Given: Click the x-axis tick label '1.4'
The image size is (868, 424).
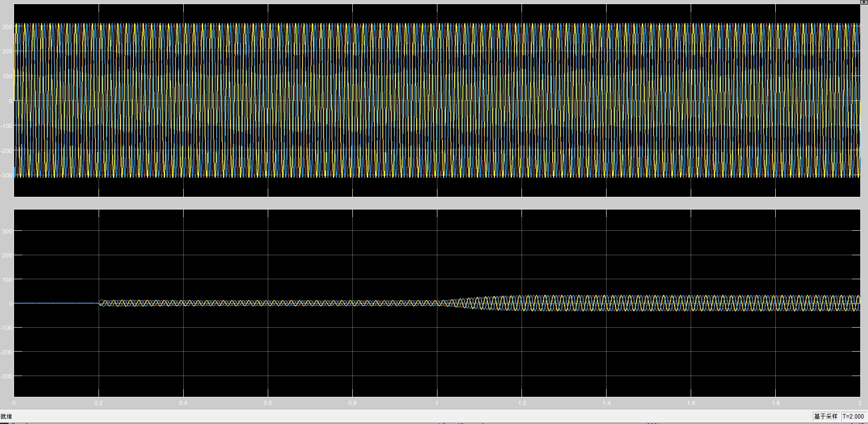Looking at the screenshot, I should [607, 403].
